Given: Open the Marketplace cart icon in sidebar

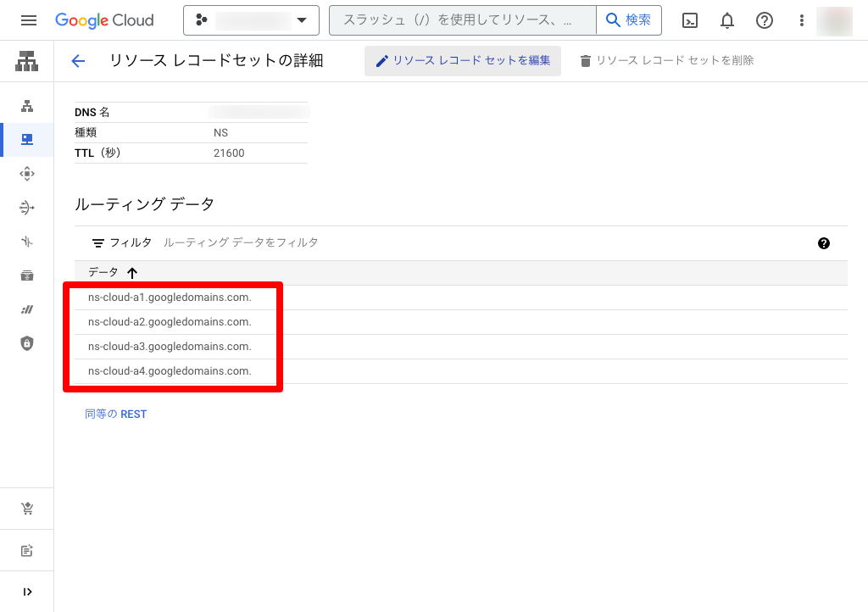Looking at the screenshot, I should click(26, 508).
